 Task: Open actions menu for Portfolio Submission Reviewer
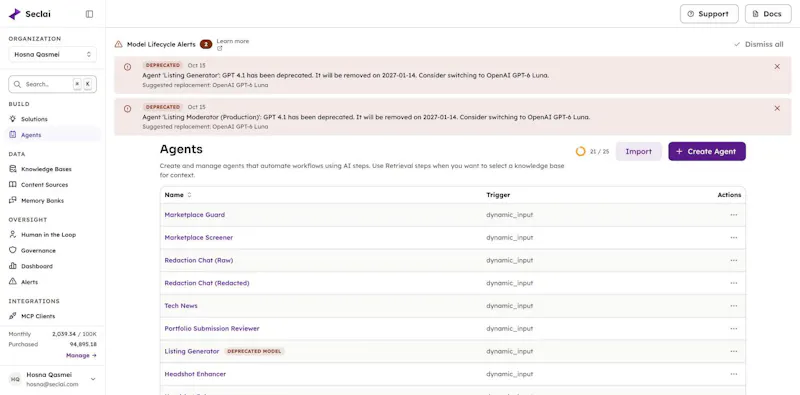(x=734, y=329)
